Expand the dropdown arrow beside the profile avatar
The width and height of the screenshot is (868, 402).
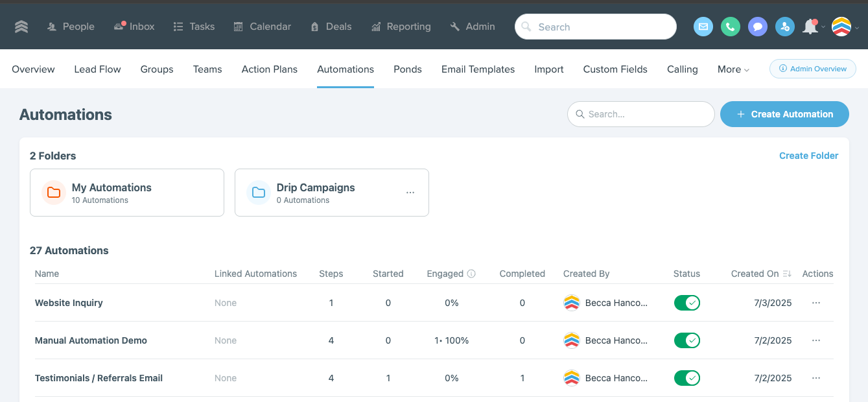coord(857,28)
